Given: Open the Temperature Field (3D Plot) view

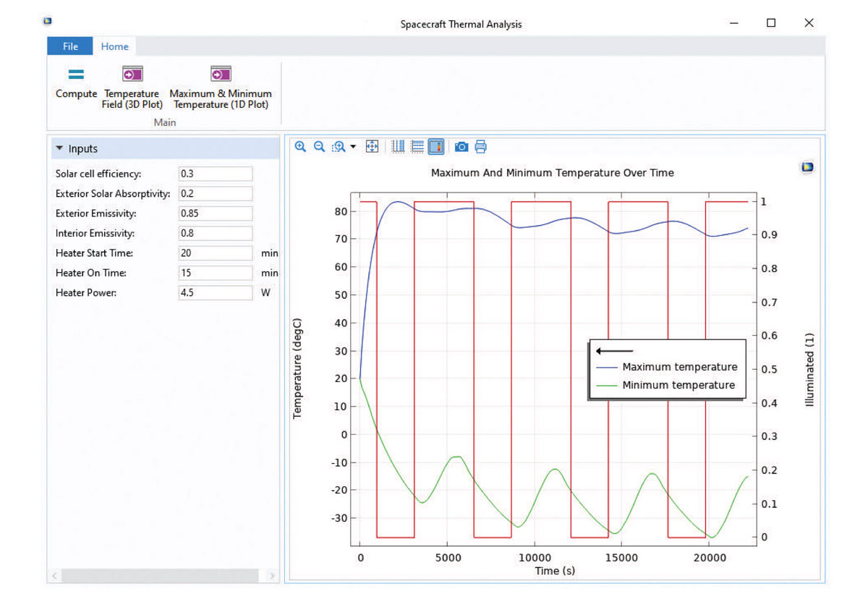Looking at the screenshot, I should 132,88.
